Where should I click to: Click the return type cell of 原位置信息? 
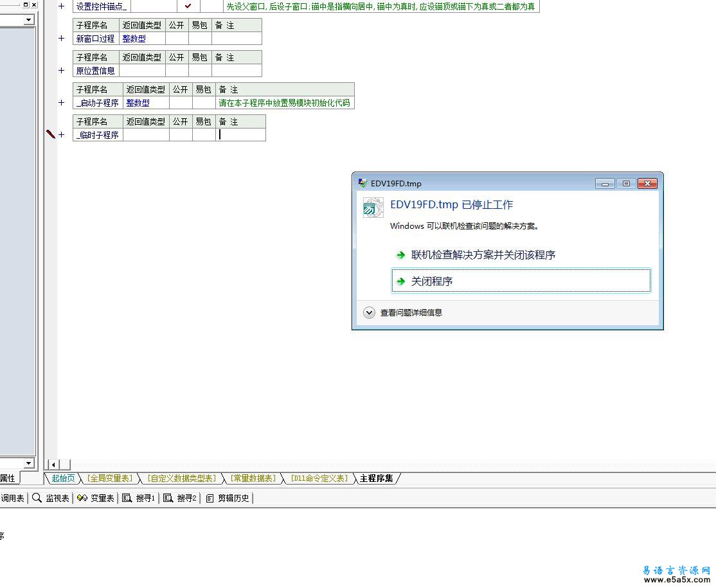[143, 70]
